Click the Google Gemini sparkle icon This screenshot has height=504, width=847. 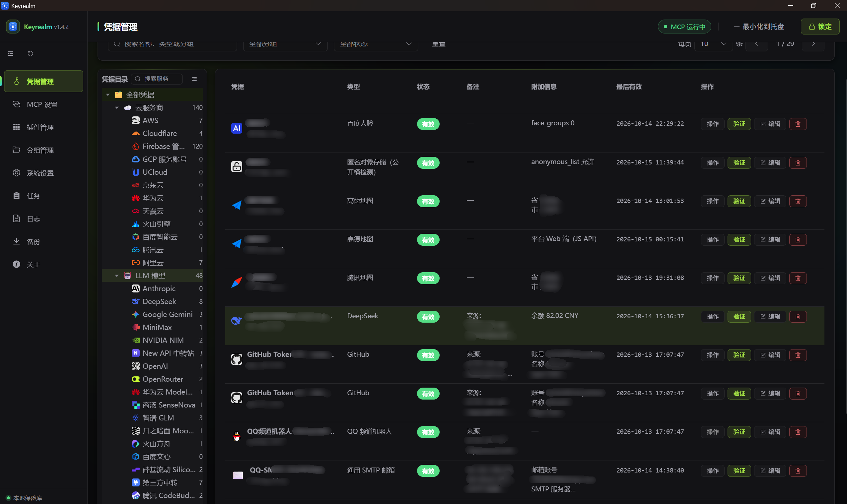click(x=136, y=314)
